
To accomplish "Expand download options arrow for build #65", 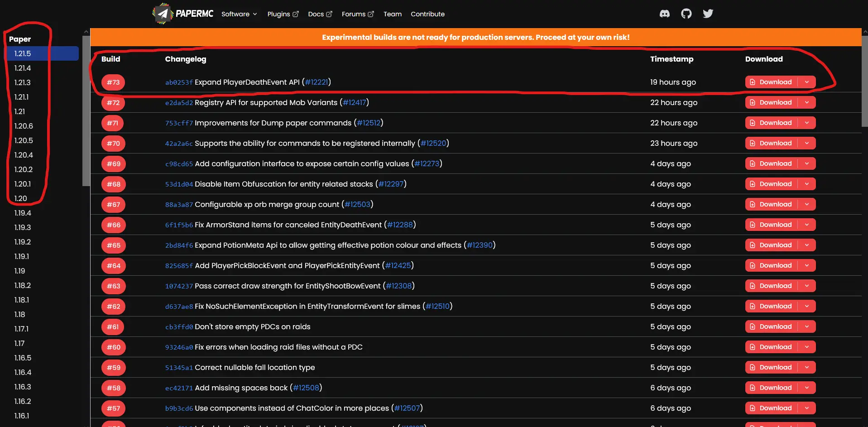I will point(807,245).
